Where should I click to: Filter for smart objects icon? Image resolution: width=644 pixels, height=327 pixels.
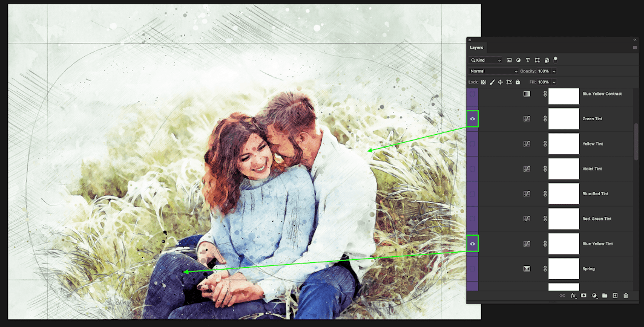(x=547, y=60)
